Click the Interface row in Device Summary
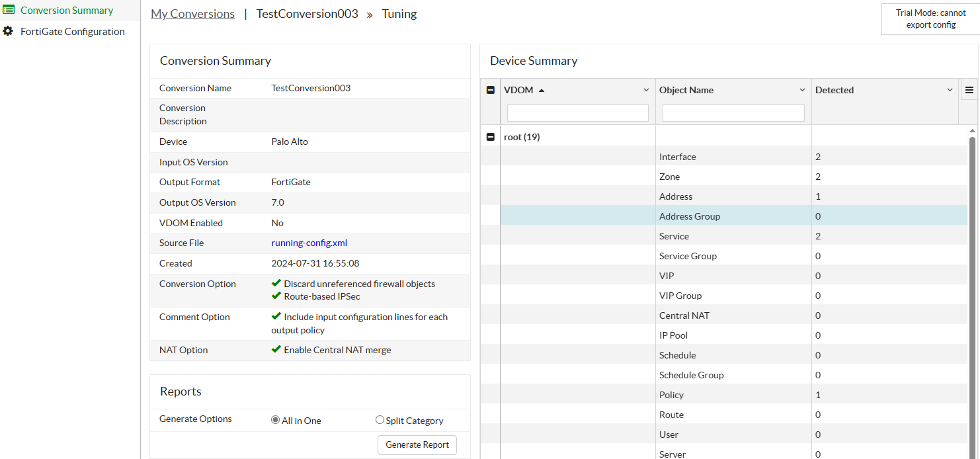980x459 pixels. 723,157
